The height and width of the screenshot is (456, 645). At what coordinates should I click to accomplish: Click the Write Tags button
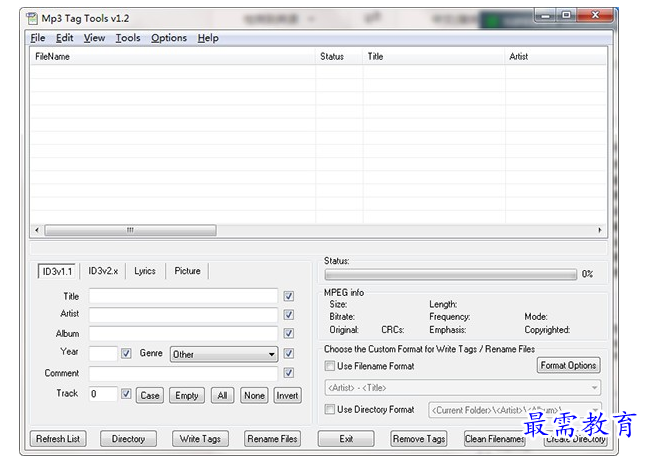pyautogui.click(x=200, y=439)
